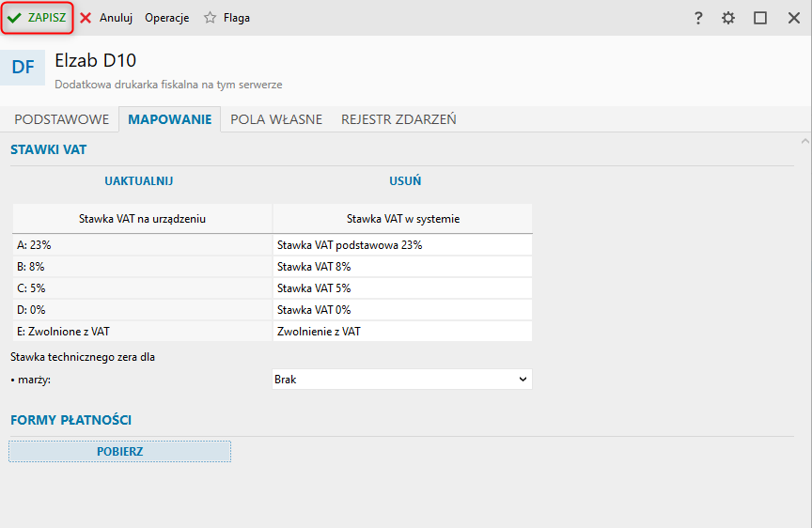Select the 'C: 5%' device rate cell
This screenshot has height=528, width=812.
point(143,288)
